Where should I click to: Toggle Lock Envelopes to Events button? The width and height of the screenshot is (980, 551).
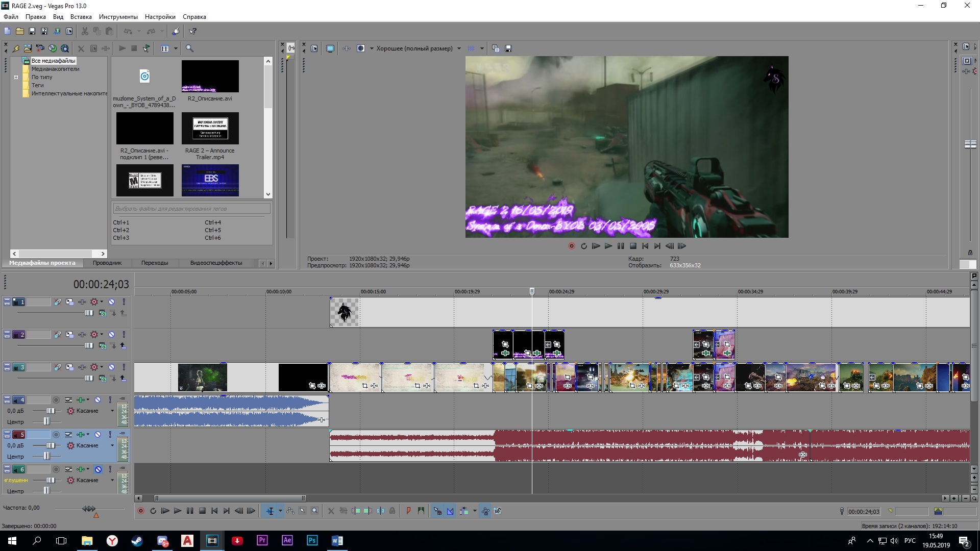pyautogui.click(x=485, y=511)
